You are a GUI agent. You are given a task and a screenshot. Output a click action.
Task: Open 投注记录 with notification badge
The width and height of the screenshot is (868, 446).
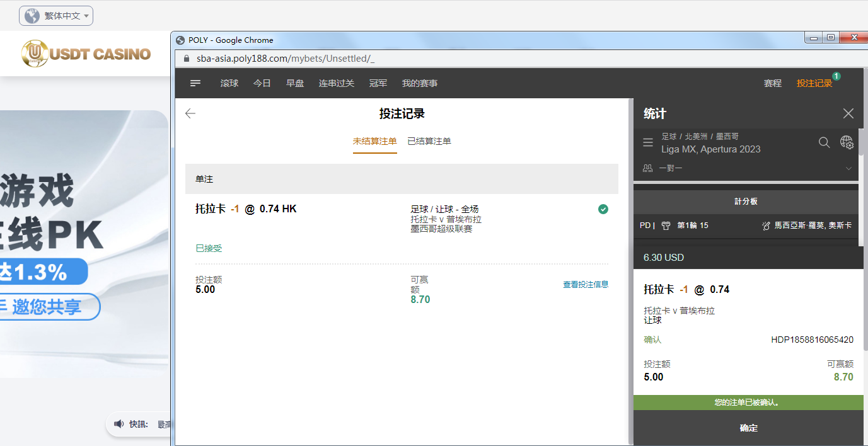pyautogui.click(x=814, y=83)
